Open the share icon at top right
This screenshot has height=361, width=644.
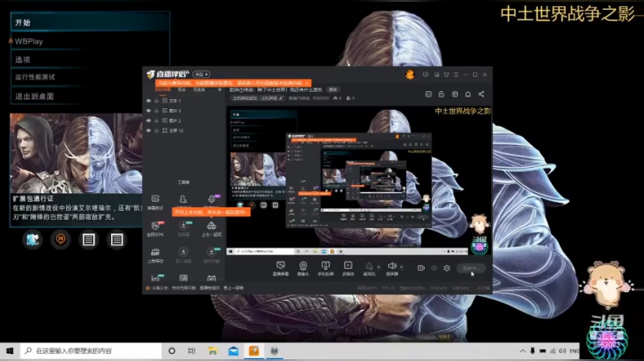(x=481, y=94)
